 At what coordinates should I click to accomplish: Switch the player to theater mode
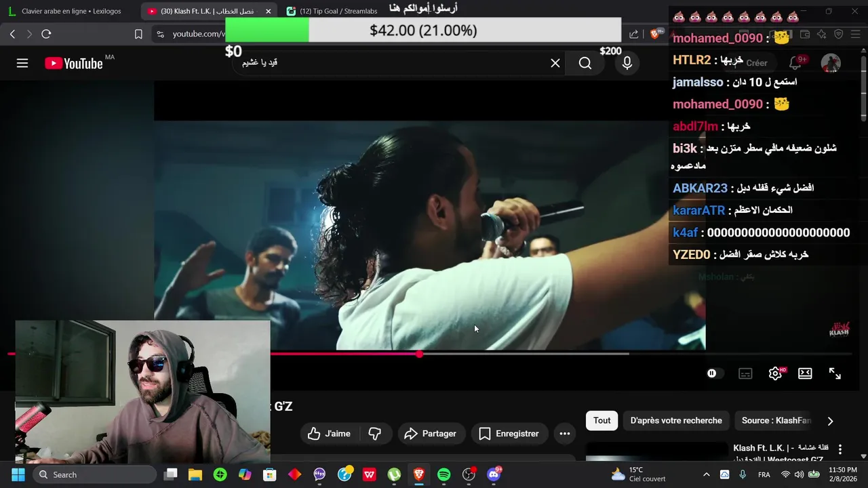click(x=805, y=373)
